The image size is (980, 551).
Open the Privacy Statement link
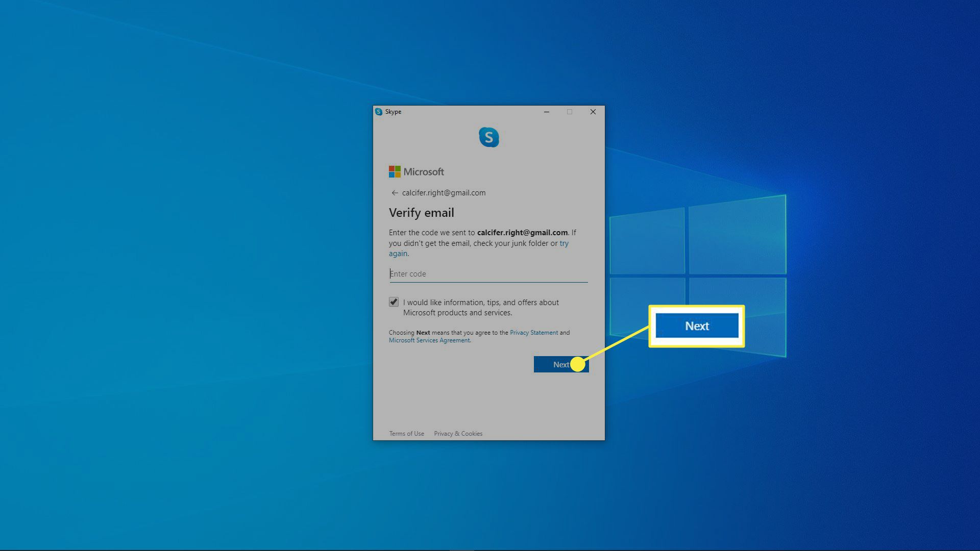coord(533,333)
